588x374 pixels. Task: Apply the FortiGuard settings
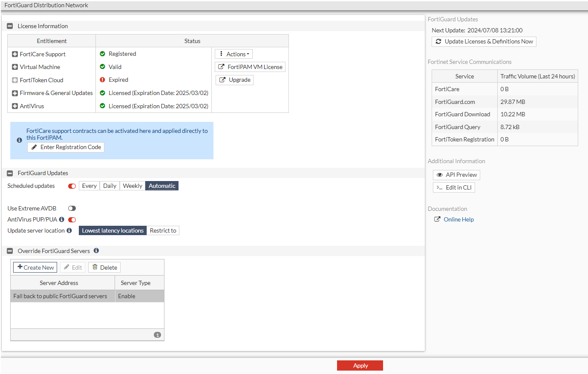(360, 365)
